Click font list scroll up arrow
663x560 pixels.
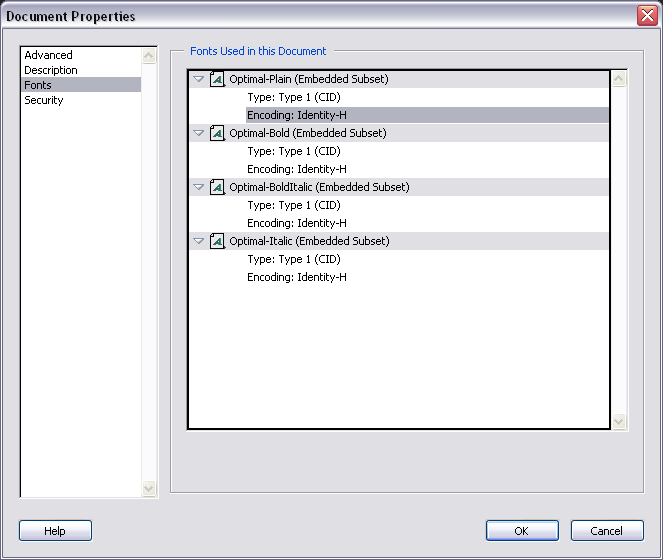pyautogui.click(x=619, y=79)
